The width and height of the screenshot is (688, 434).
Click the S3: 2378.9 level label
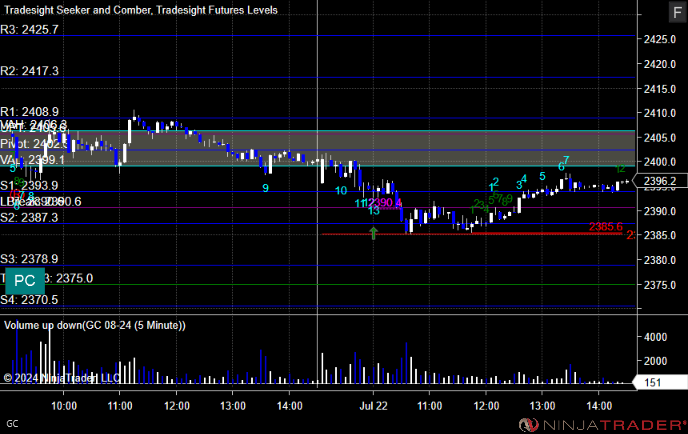point(29,258)
